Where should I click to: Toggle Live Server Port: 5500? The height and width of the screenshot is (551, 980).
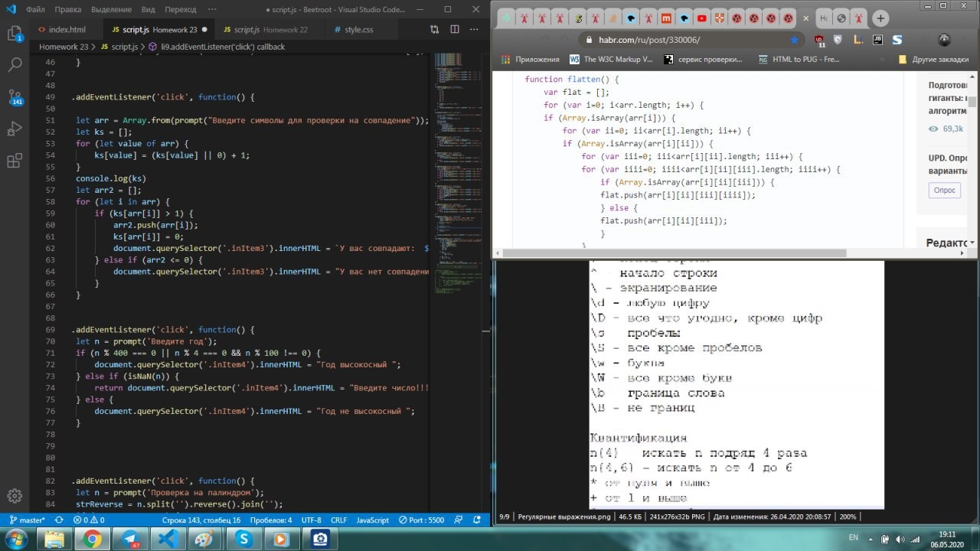click(x=420, y=520)
